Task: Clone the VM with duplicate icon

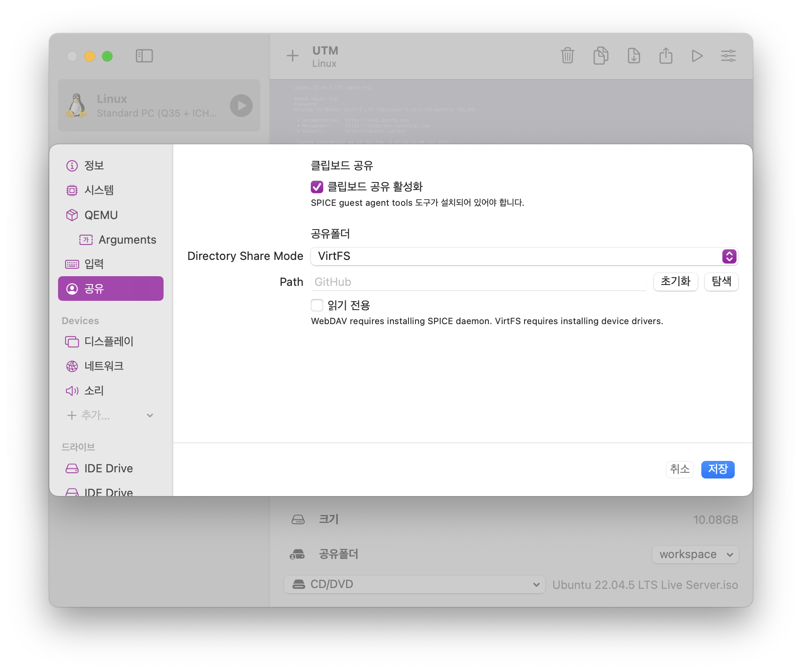Action: tap(601, 55)
